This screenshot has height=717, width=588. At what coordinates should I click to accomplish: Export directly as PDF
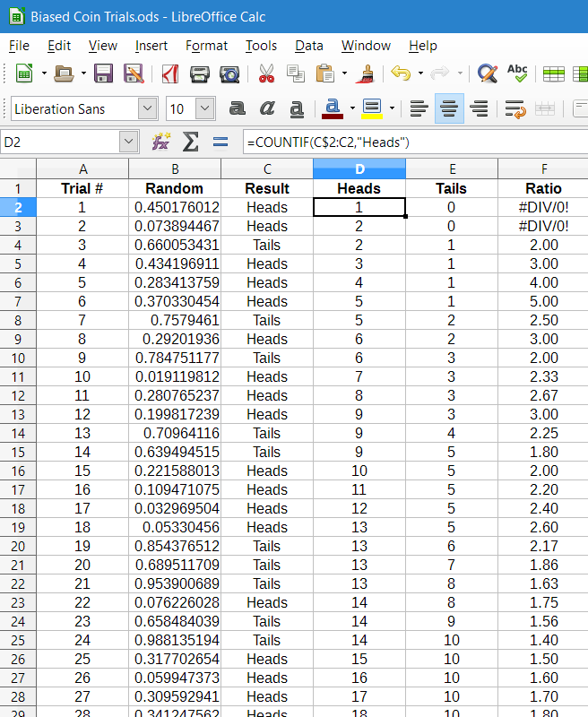[x=170, y=73]
